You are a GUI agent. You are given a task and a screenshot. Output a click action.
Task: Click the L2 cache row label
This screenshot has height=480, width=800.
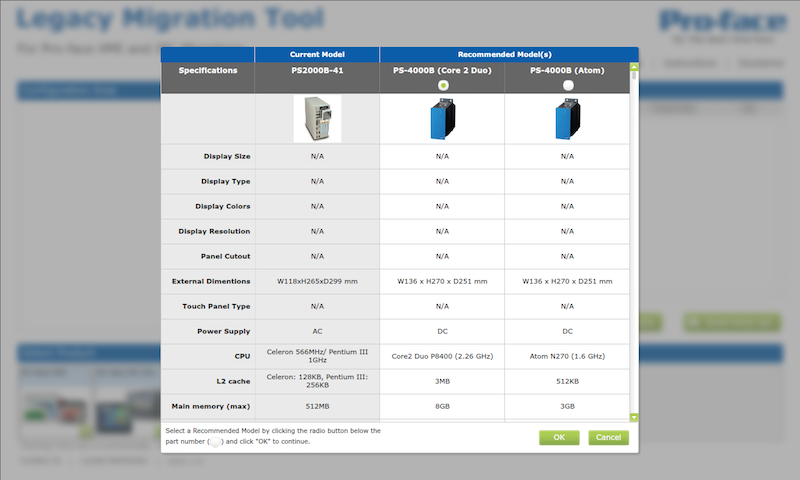[233, 382]
